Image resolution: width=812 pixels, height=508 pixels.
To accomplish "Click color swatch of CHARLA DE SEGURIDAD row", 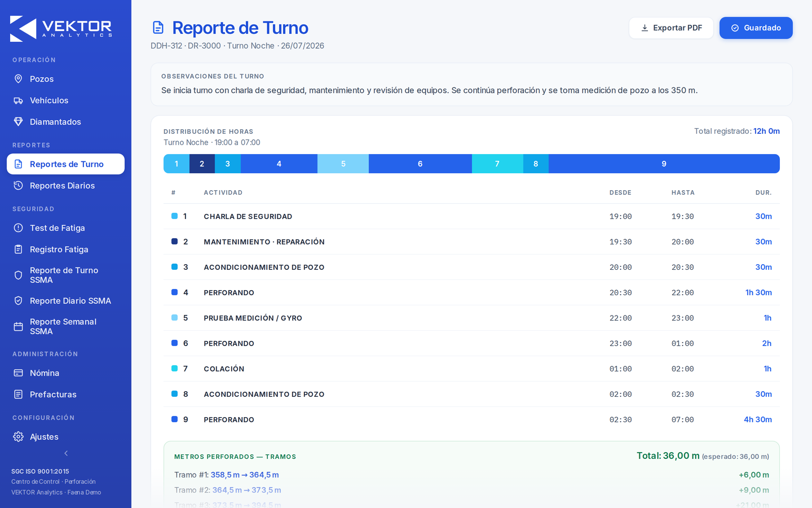I will pos(174,216).
